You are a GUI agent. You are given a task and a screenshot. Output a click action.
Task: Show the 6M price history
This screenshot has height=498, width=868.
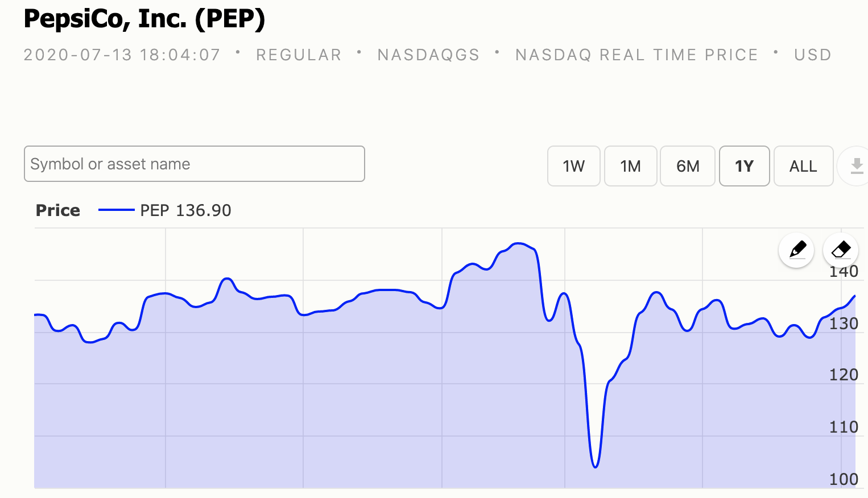point(688,166)
